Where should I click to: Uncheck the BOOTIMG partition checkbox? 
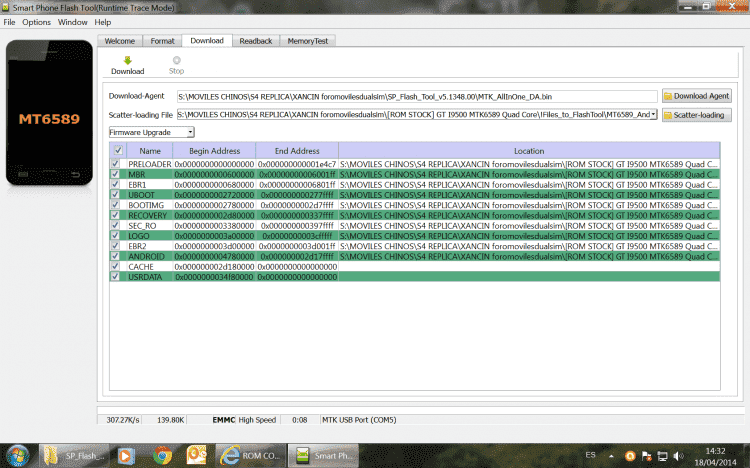(x=115, y=205)
